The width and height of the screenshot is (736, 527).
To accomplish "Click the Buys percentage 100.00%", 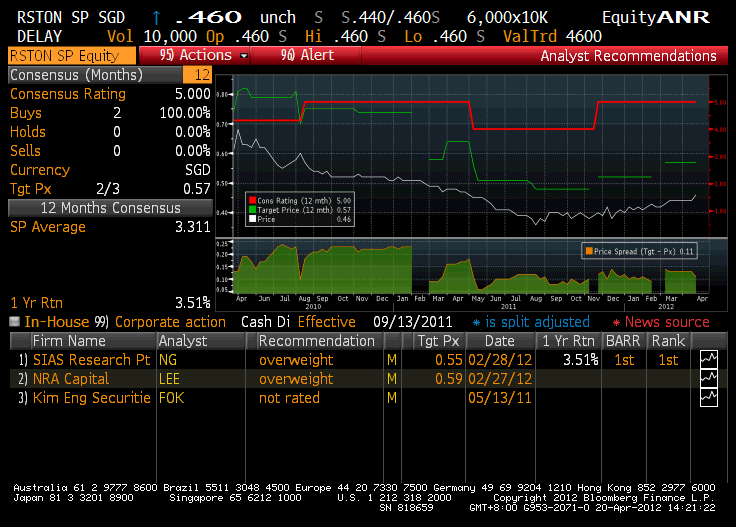I will [185, 113].
